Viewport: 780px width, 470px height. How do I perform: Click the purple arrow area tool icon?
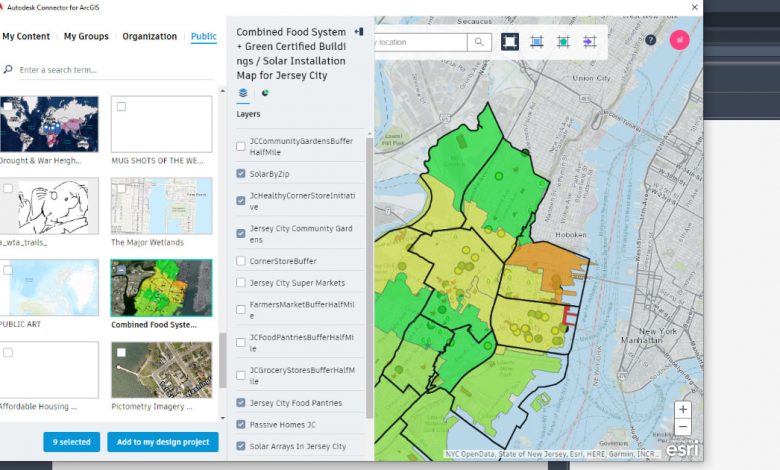[x=589, y=41]
